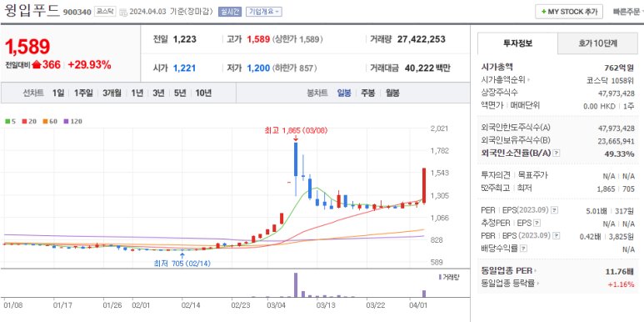Image resolution: width=644 pixels, height=322 pixels.
Task: Click the calendar icon beside the date
Action: tap(123, 12)
